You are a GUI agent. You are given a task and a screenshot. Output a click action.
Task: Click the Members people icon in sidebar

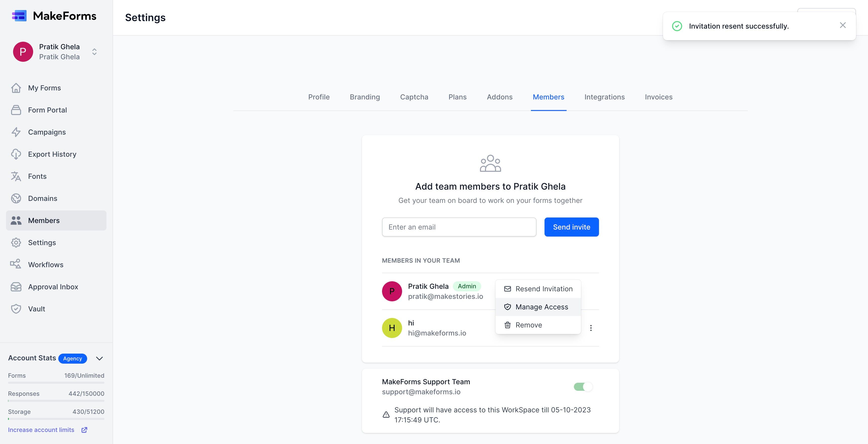coord(16,220)
